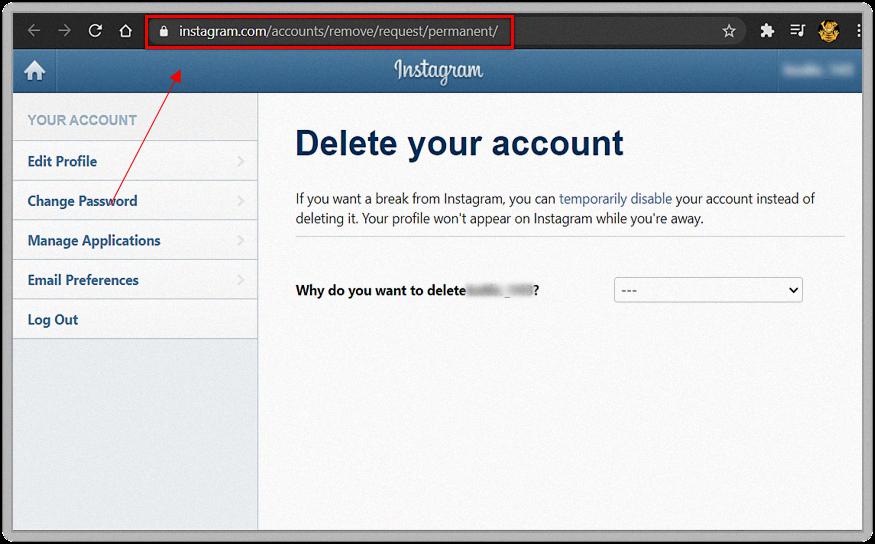Click the Delete your account heading

coord(459,144)
